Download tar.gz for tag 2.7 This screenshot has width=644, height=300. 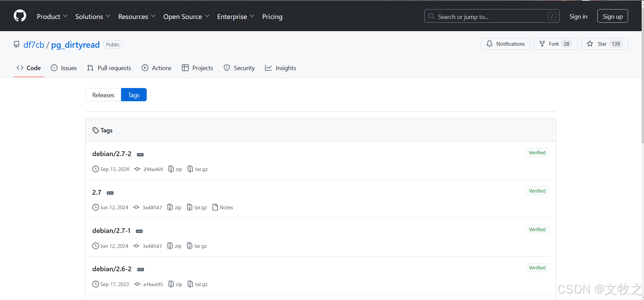pos(197,208)
